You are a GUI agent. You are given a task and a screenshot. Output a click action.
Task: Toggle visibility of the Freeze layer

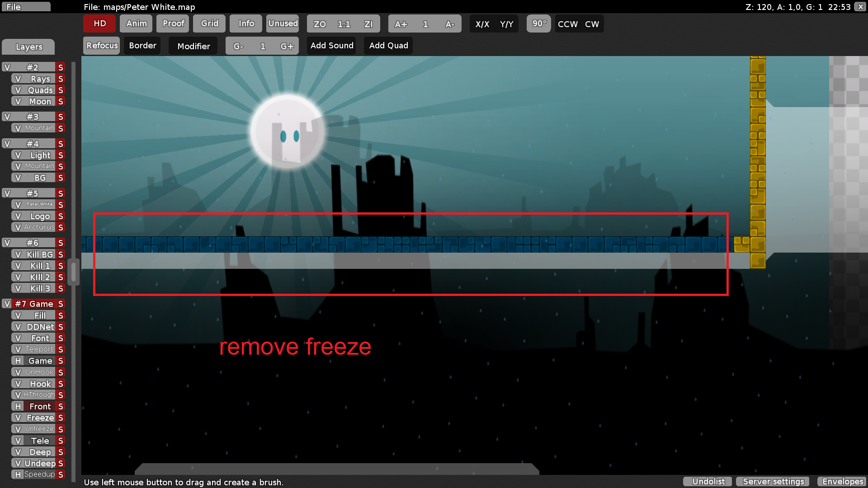(18, 418)
